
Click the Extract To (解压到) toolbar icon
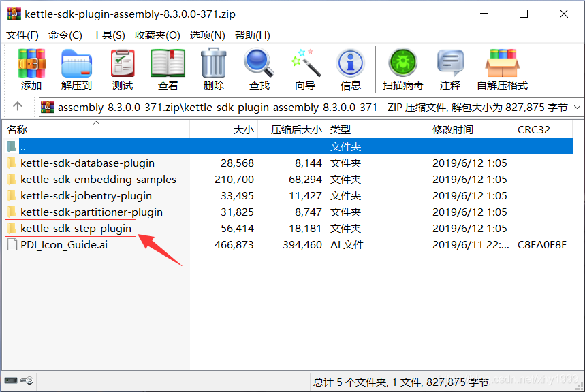[x=76, y=63]
